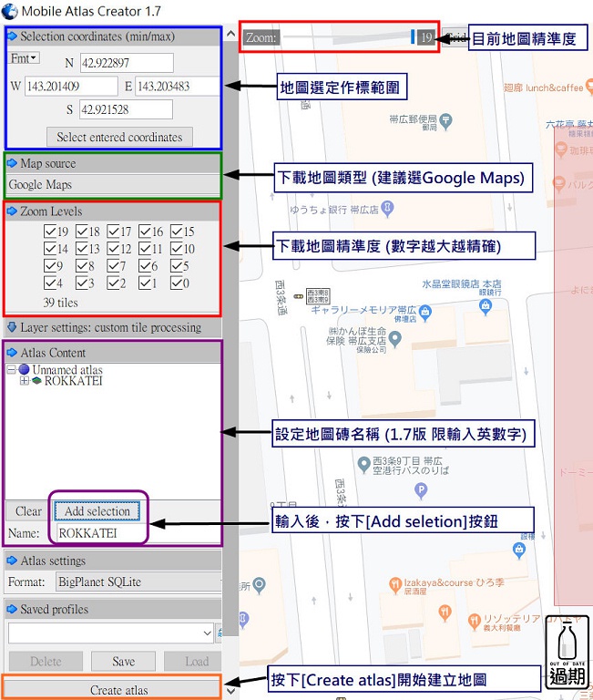The image size is (593, 700).
Task: Uncheck zoom level 5
Action: click(x=176, y=266)
